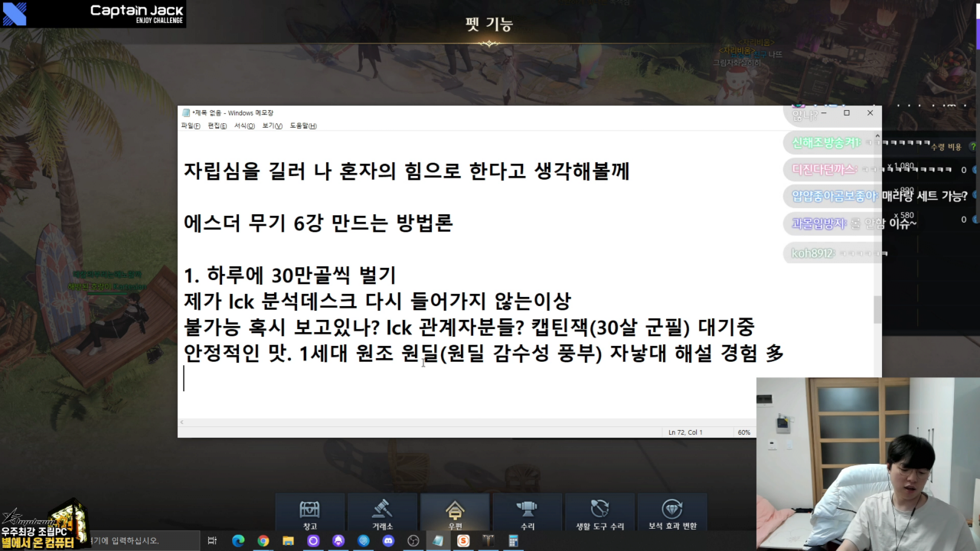Open the 보기(V) menu in Notepad
The image size is (980, 551).
(x=272, y=126)
